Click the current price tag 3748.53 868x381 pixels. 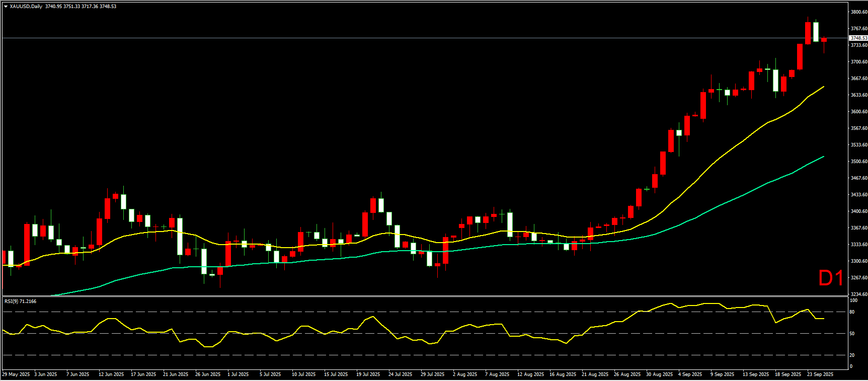click(x=858, y=38)
